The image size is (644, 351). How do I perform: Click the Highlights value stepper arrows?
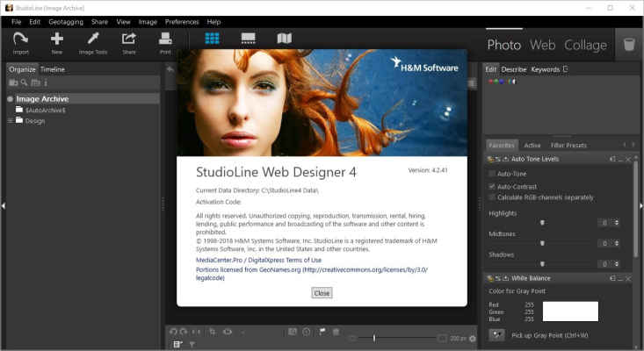point(617,222)
